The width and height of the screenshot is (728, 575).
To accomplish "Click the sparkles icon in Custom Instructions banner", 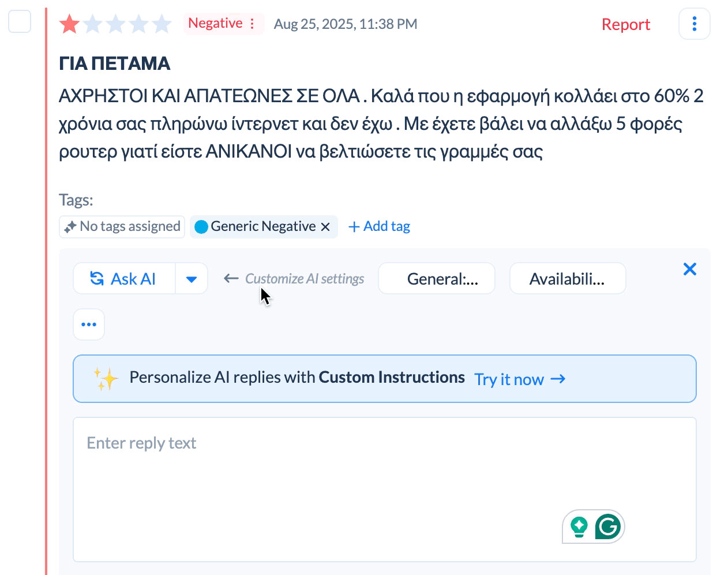I will [106, 379].
